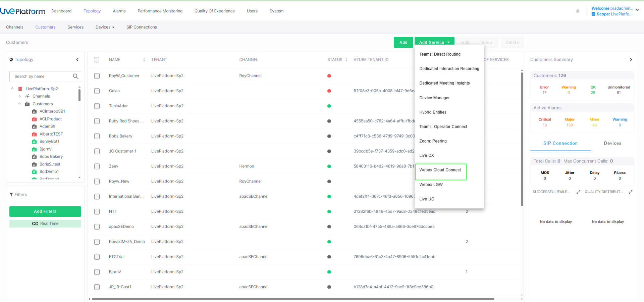This screenshot has height=302, width=644.
Task: Click the green Add button
Action: pyautogui.click(x=403, y=42)
